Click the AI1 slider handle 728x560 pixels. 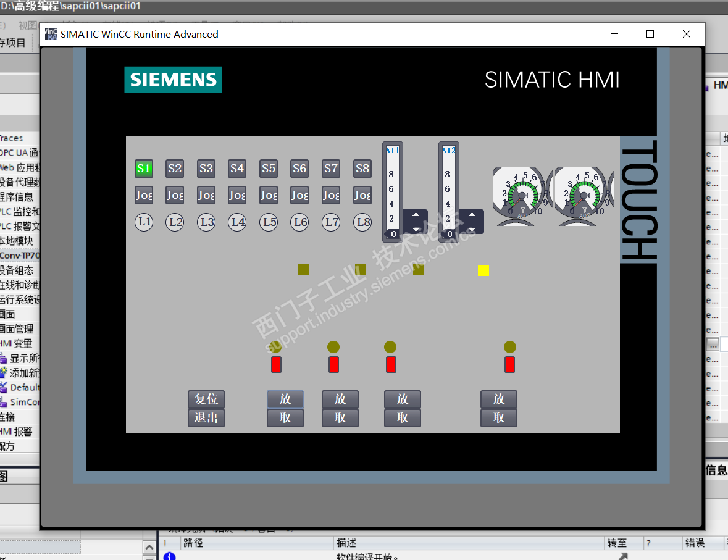pos(416,222)
